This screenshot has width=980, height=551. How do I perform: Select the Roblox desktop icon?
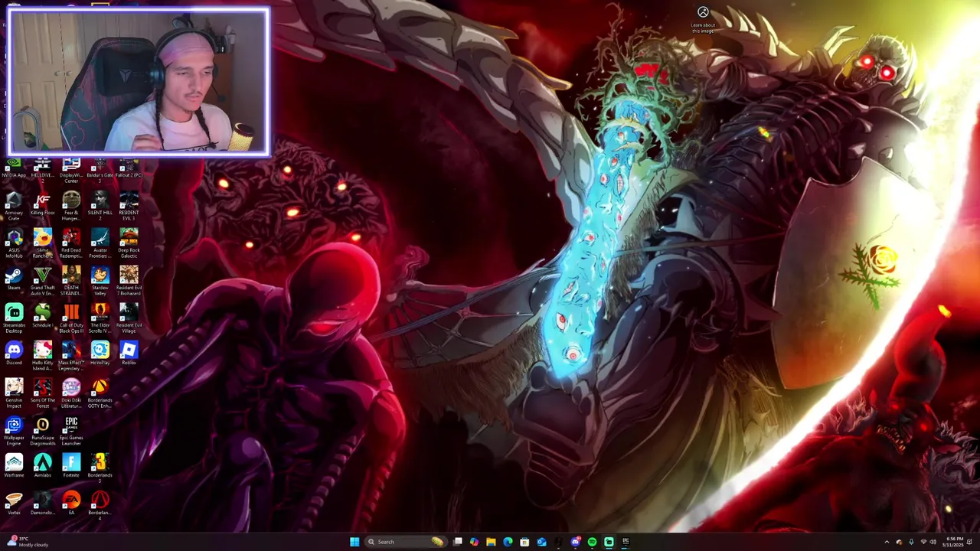pyautogui.click(x=129, y=354)
